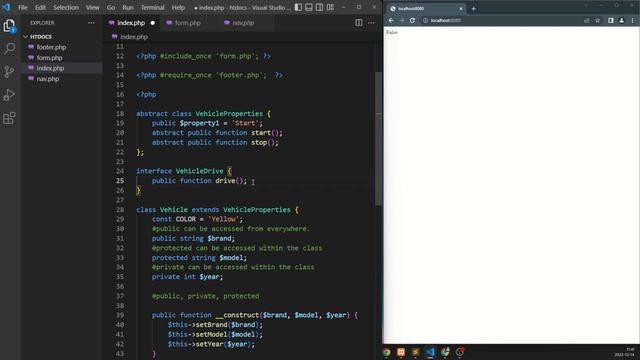640x360 pixels.
Task: Open form.php in the explorer
Action: 62,58
